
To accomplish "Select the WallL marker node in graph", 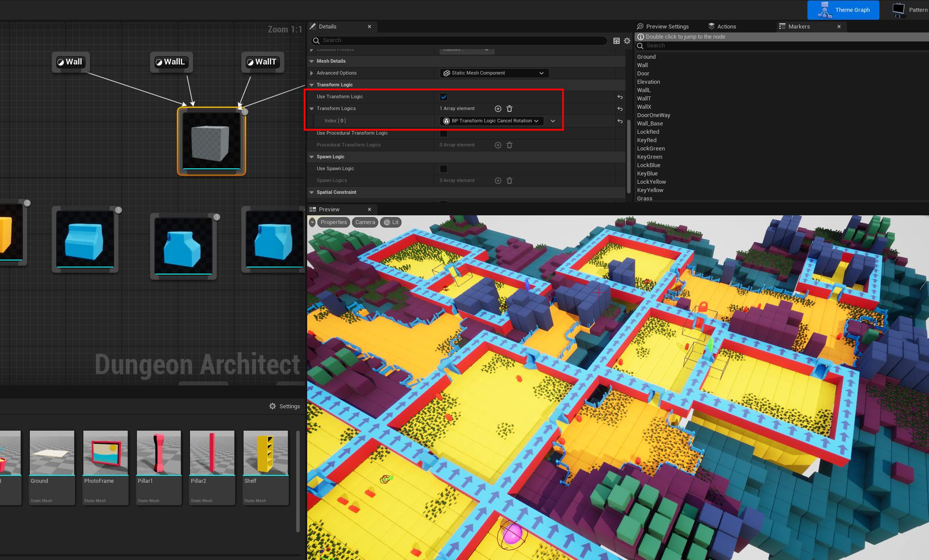I will click(171, 62).
